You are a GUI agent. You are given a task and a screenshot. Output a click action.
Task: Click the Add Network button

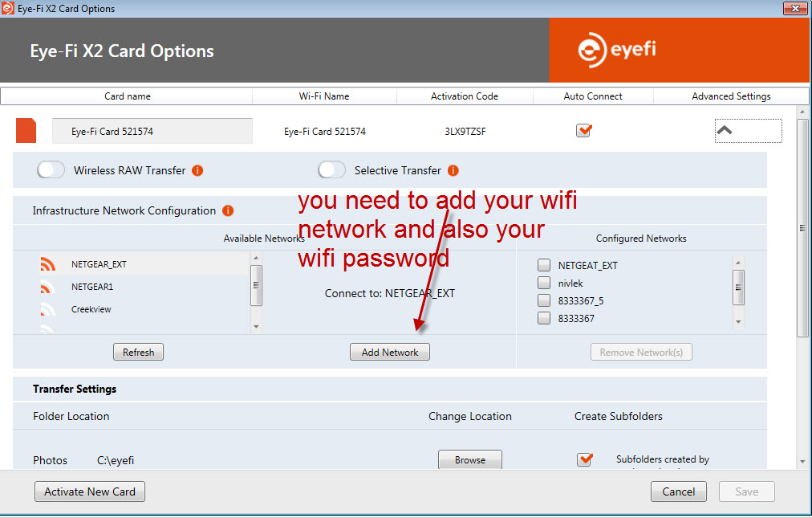coord(390,352)
